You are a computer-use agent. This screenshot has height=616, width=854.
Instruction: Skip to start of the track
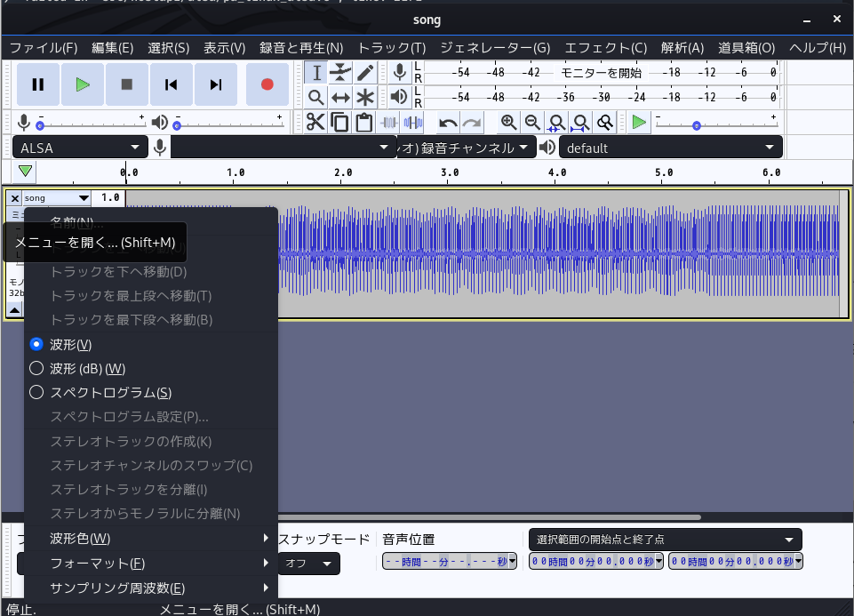[x=171, y=84]
